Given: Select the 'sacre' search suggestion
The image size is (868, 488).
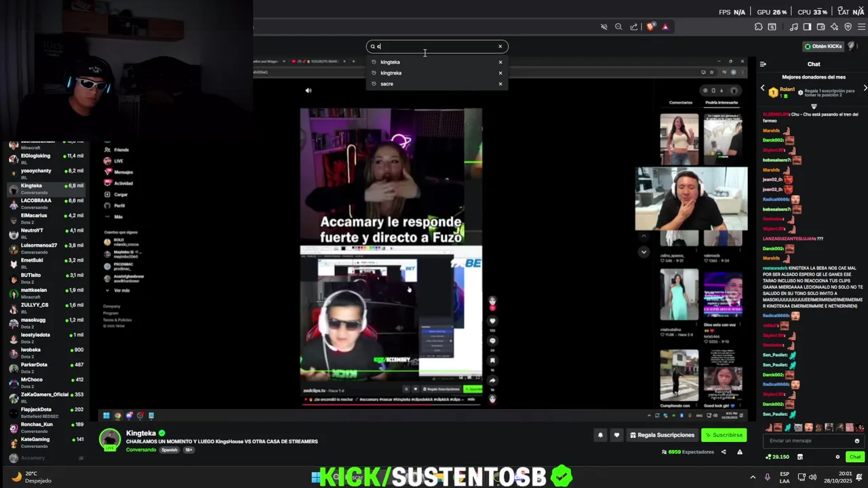Looking at the screenshot, I should coord(387,84).
